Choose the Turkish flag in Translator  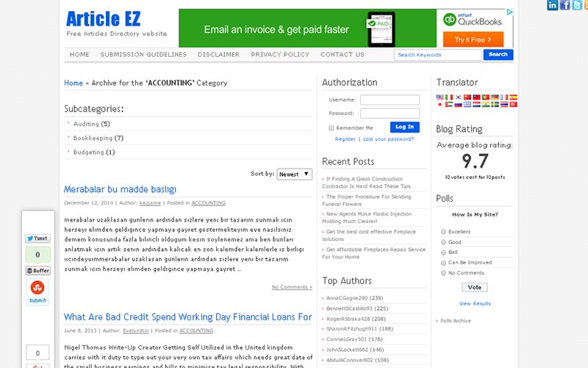[513, 105]
